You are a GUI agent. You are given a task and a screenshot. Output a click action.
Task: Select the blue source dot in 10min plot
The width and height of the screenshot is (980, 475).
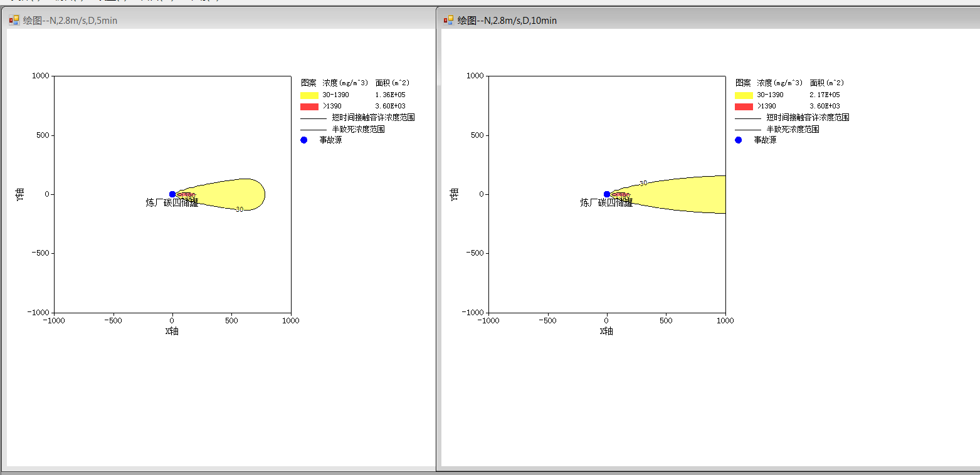(x=607, y=194)
